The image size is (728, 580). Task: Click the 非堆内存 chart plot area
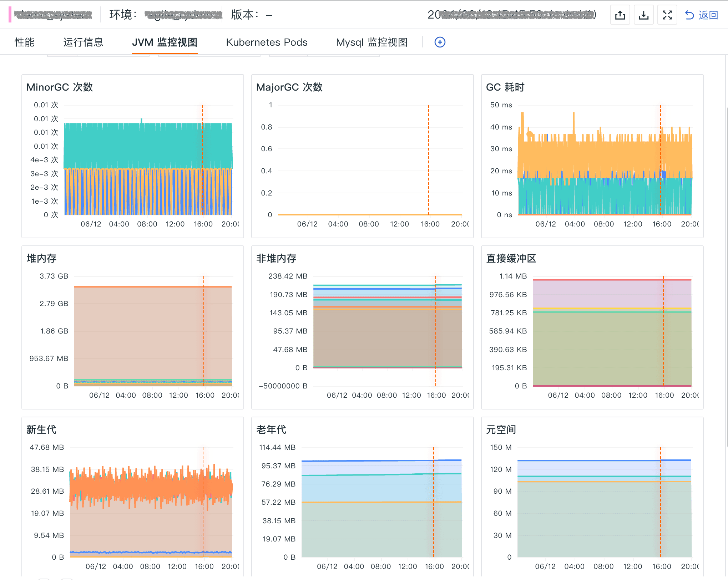387,332
